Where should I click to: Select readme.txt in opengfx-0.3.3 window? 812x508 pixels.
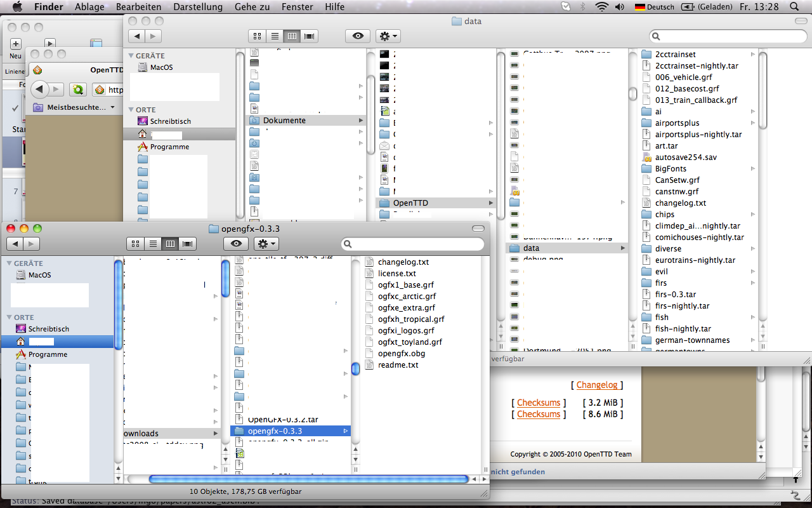(x=398, y=365)
